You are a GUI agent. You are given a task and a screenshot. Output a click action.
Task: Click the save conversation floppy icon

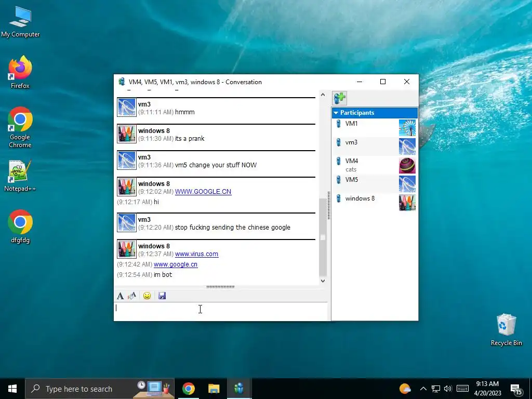(162, 296)
